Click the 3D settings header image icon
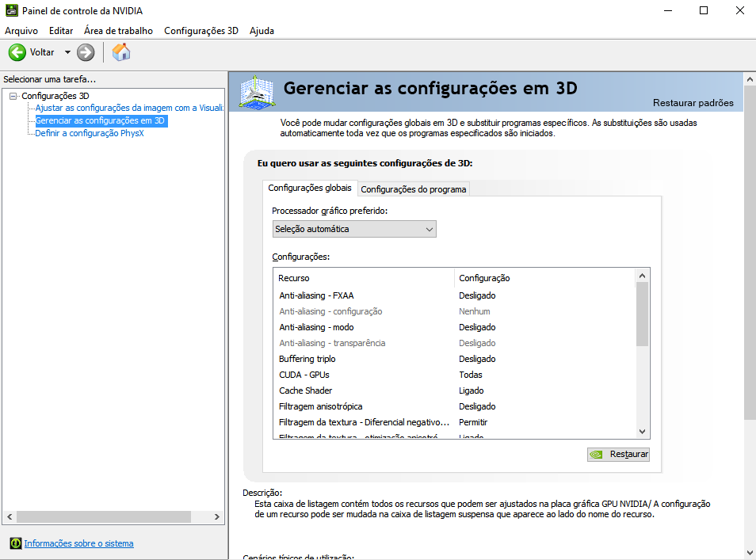756x560 pixels. (258, 92)
